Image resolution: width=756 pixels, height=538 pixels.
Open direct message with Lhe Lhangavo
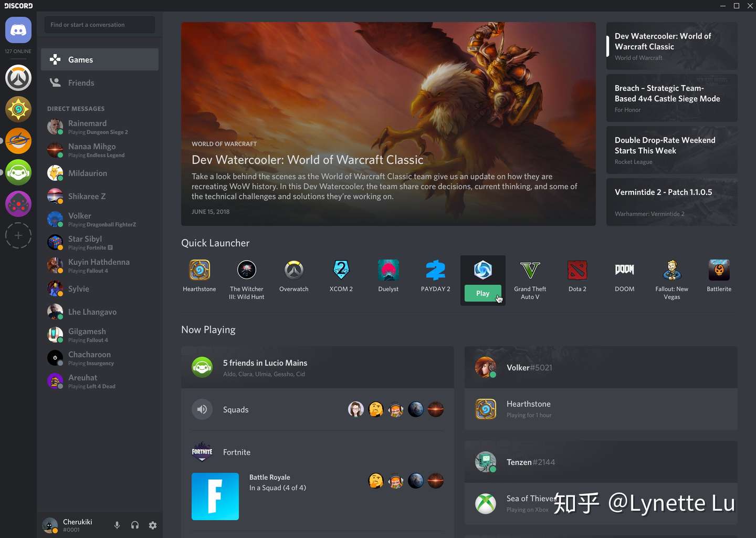[100, 312]
